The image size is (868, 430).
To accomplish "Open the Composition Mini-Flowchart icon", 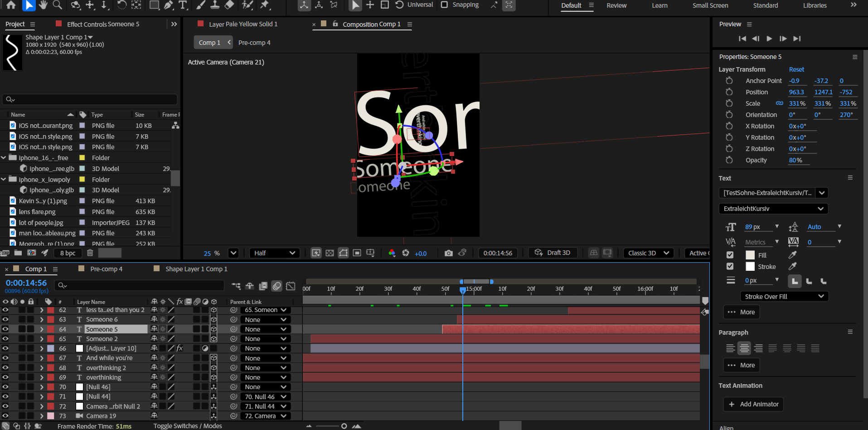I will click(x=236, y=286).
